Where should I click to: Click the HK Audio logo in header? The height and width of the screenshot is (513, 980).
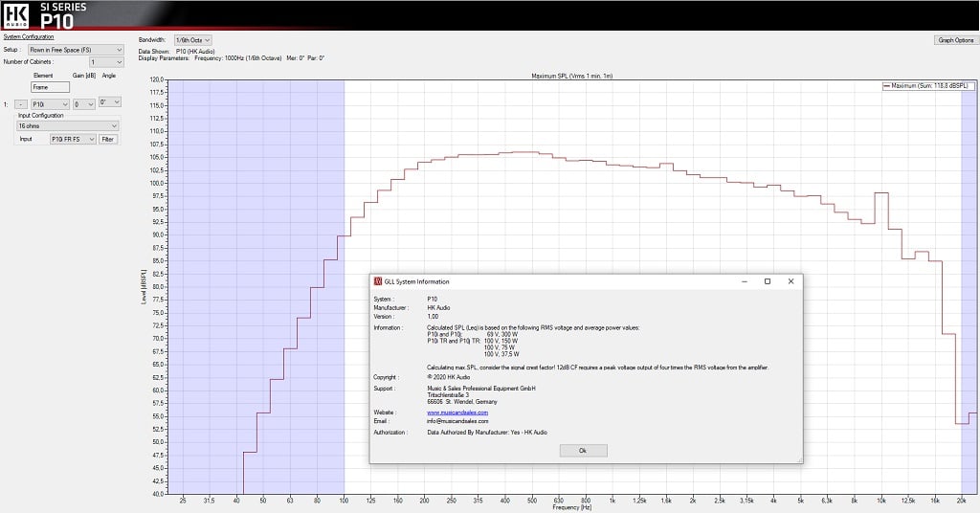[x=16, y=15]
